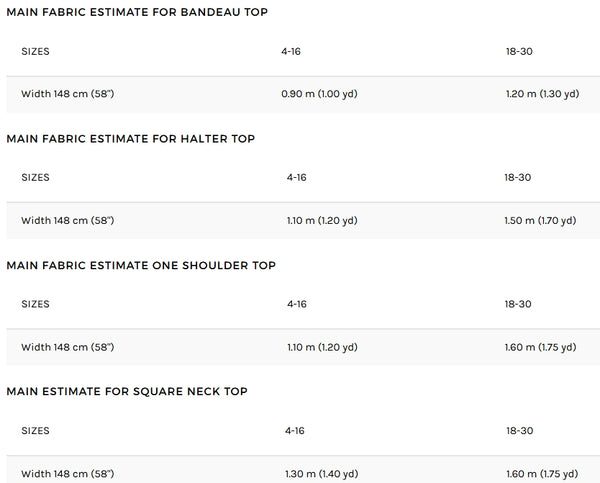Click Square Neck Top's 1.60 m value
The height and width of the screenshot is (483, 600).
[541, 473]
